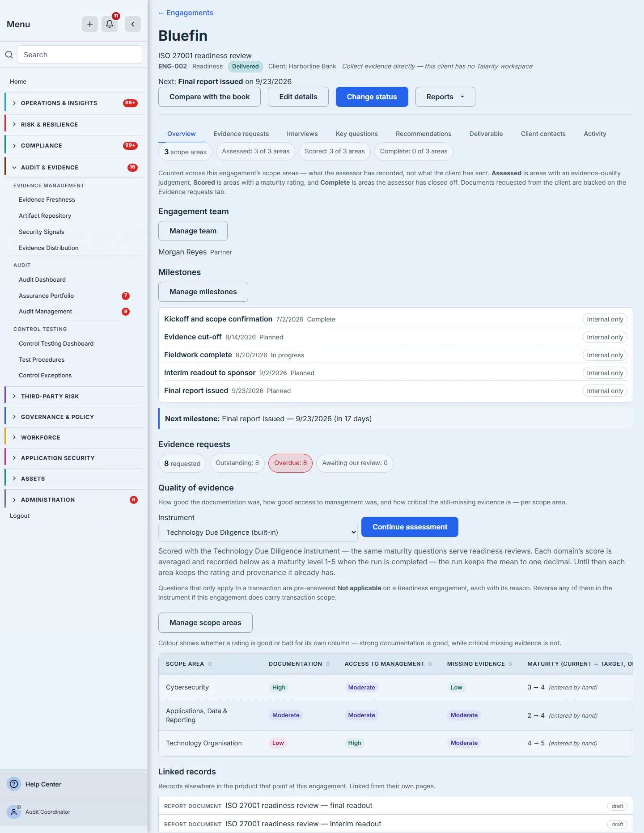This screenshot has width=644, height=833.
Task: Open the notifications bell
Action: point(110,24)
